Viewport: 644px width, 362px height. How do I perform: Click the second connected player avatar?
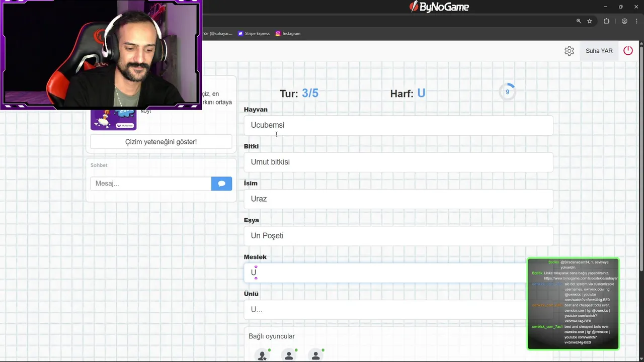pos(289,355)
